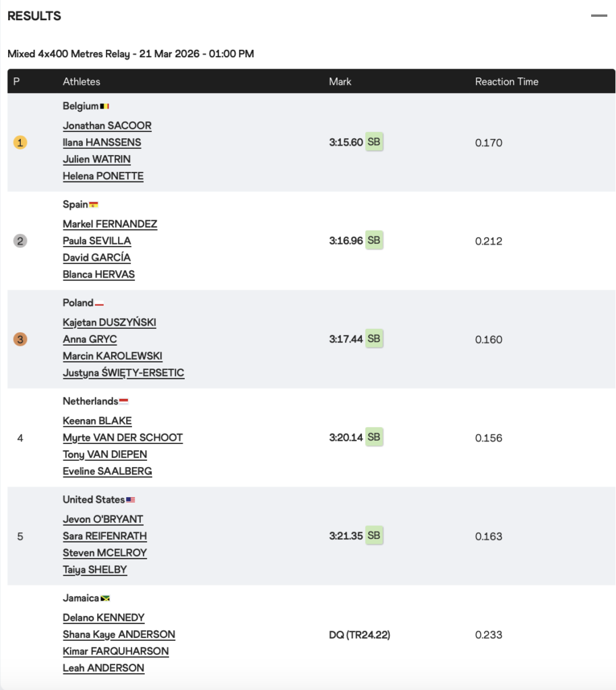
Task: Open Paula SEVILLA athlete link
Action: point(97,241)
